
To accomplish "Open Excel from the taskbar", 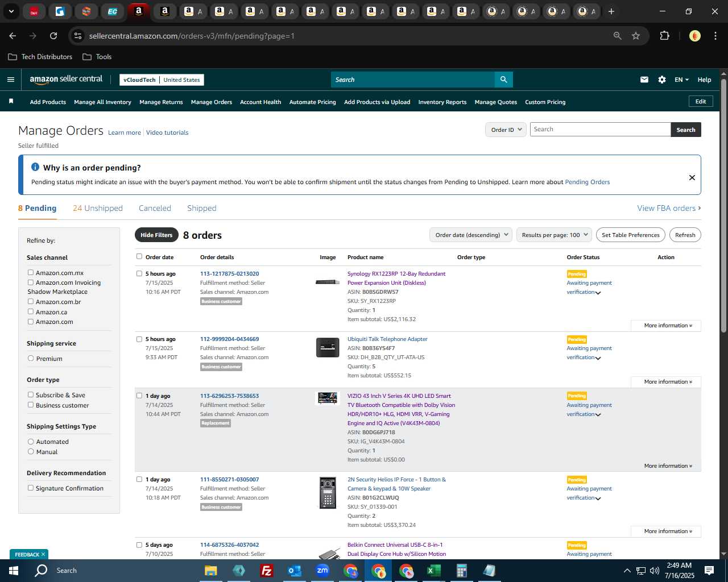I will (x=433, y=571).
